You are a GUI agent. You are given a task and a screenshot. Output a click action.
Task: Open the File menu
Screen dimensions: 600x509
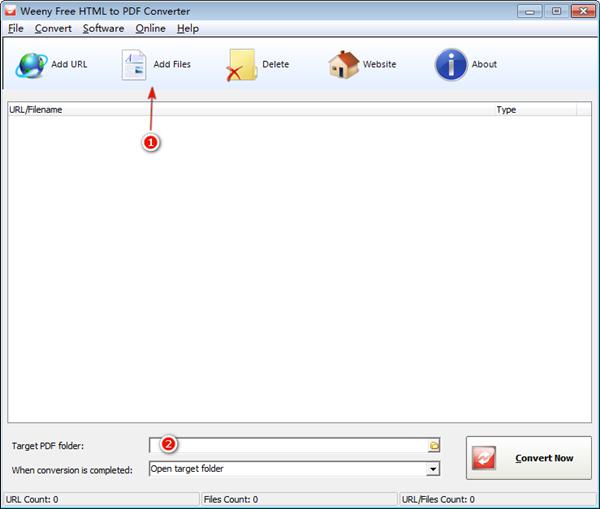pyautogui.click(x=16, y=29)
